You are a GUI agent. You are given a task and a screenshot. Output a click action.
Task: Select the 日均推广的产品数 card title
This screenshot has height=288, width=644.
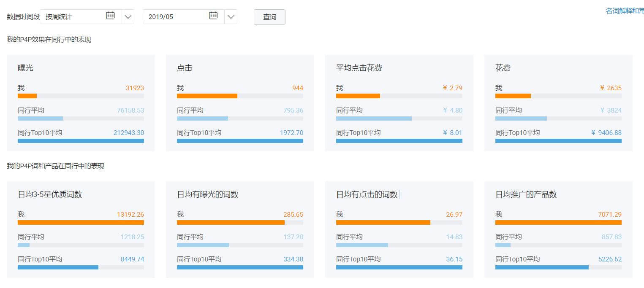click(x=526, y=194)
